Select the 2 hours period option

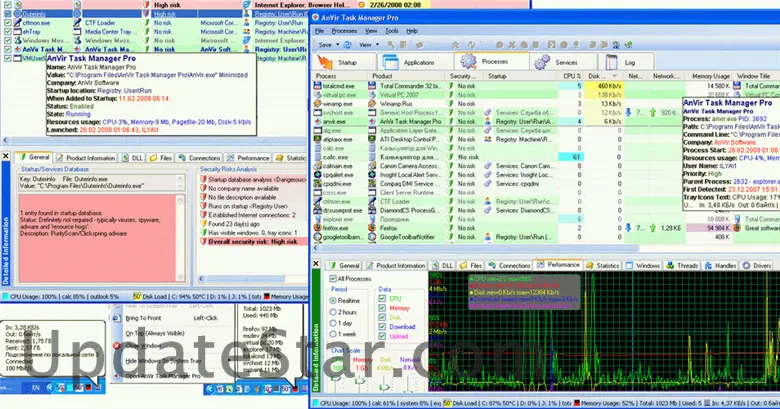click(x=334, y=313)
